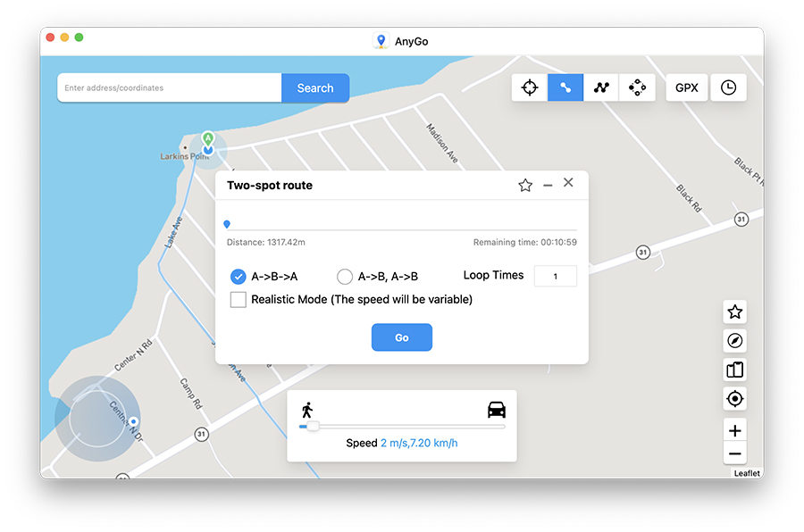Open the historical records clock icon
Screen dimensions: 804x532
click(728, 87)
